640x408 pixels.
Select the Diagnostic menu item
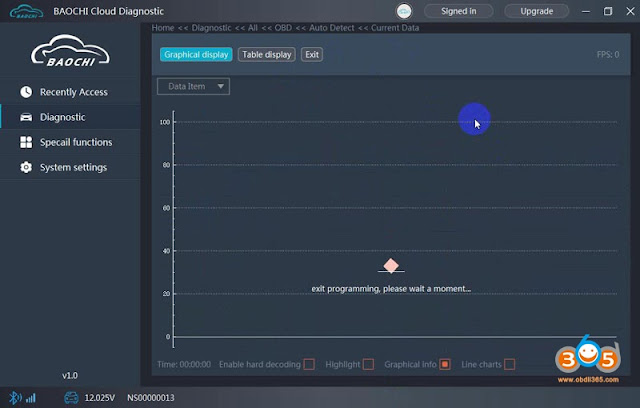click(70, 117)
